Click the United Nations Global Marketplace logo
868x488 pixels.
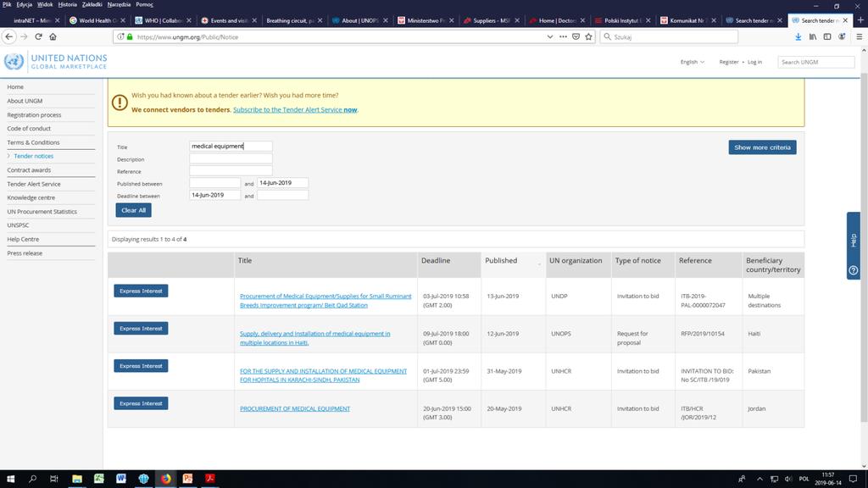tap(55, 61)
